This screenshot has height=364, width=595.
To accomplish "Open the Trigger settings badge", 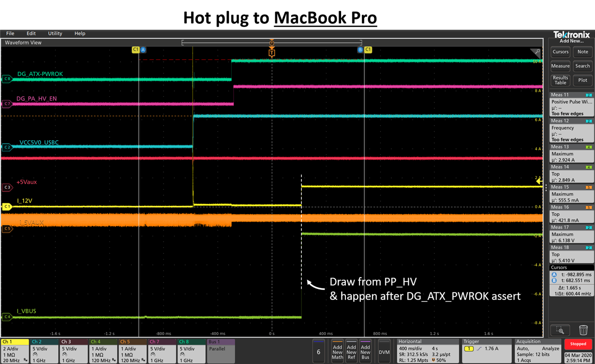I will 487,350.
